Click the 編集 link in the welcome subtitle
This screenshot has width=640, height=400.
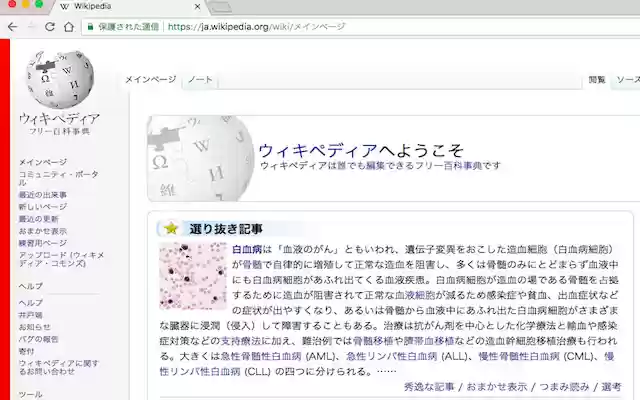(x=375, y=165)
